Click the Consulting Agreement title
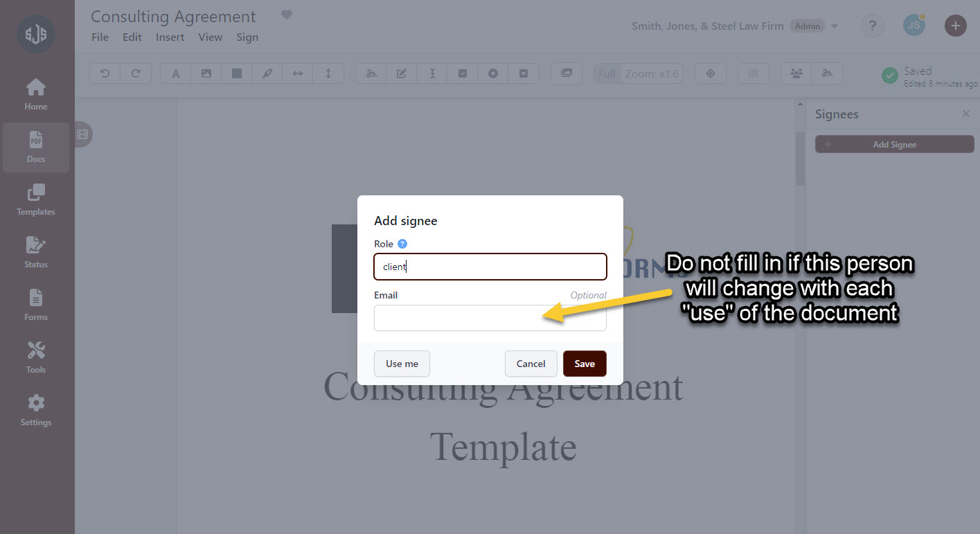Image resolution: width=980 pixels, height=534 pixels. point(173,17)
